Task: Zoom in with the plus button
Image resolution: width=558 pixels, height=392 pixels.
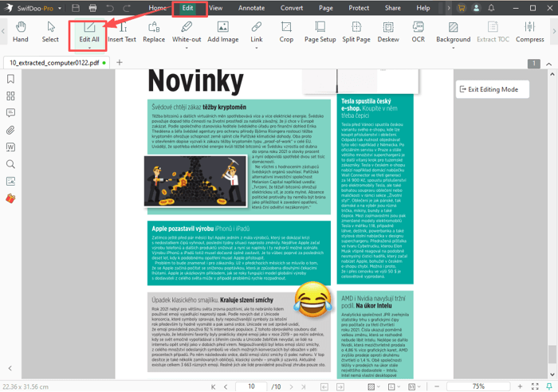Action: coord(520,386)
